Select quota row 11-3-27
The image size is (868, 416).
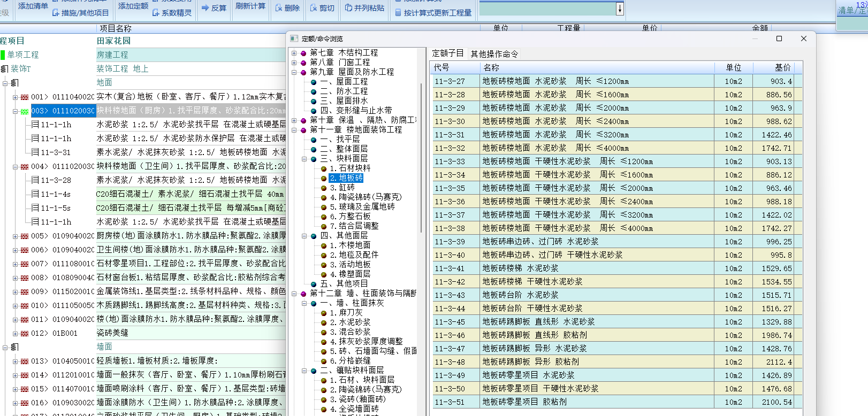617,81
